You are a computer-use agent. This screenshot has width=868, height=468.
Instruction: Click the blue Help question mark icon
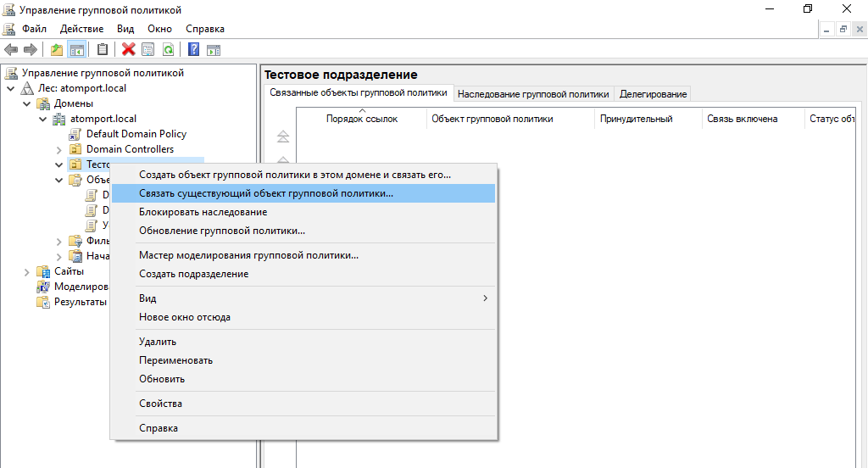pyautogui.click(x=194, y=49)
